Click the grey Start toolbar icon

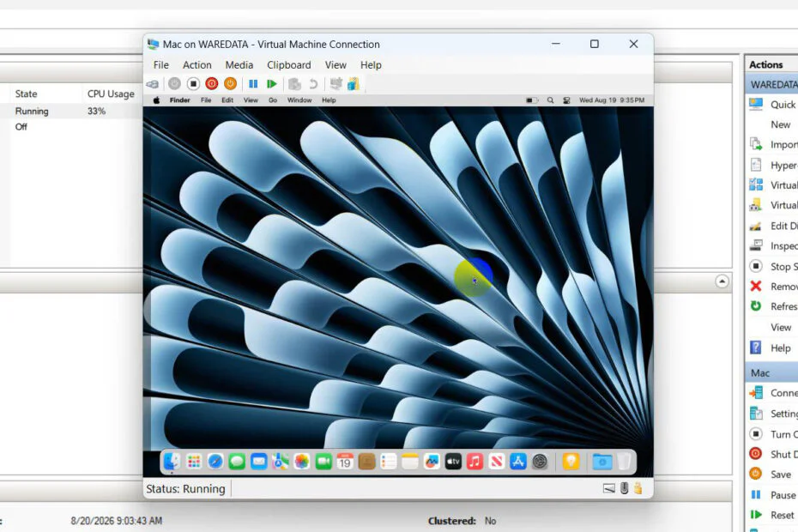tap(174, 83)
